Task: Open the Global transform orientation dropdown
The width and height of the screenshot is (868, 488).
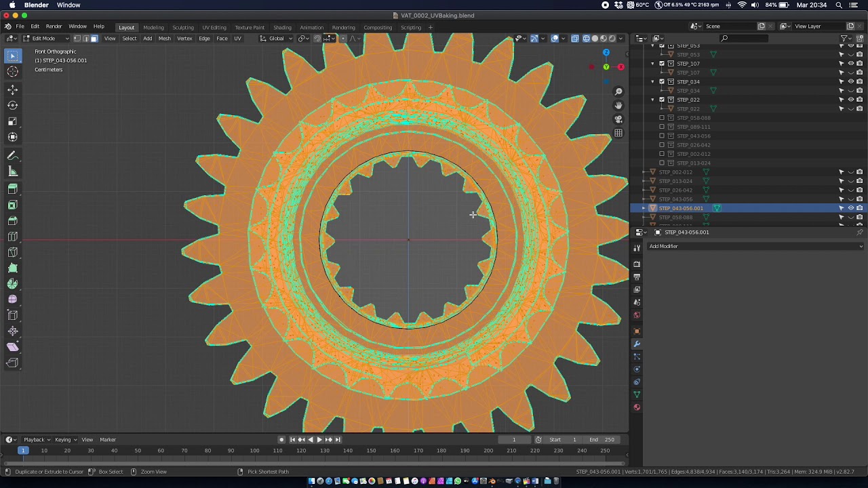Action: (276, 38)
